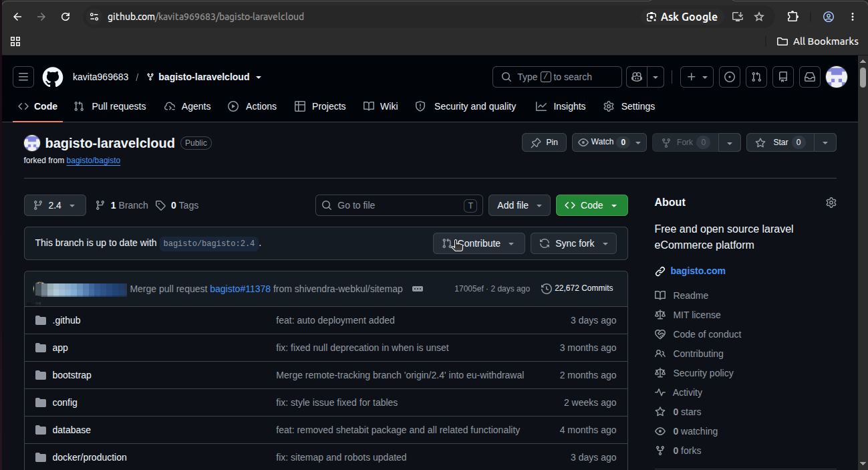Open the notifications inbox icon

click(810, 77)
